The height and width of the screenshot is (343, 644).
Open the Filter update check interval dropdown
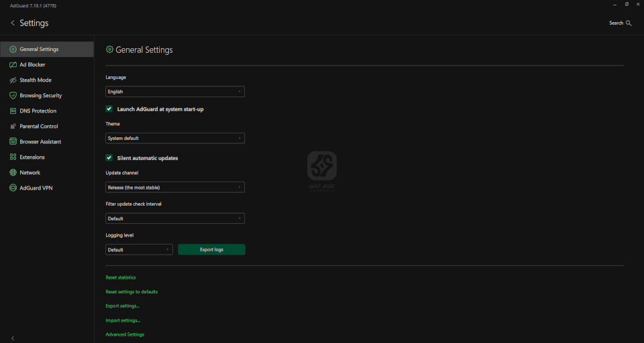tap(175, 218)
